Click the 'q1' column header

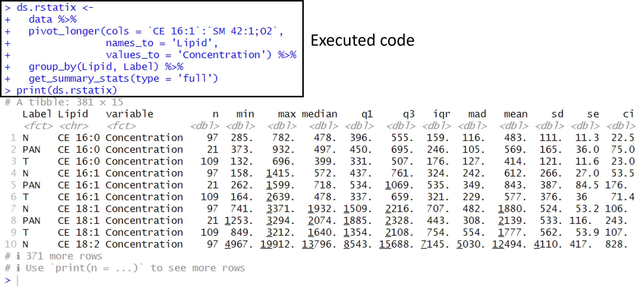(x=367, y=115)
